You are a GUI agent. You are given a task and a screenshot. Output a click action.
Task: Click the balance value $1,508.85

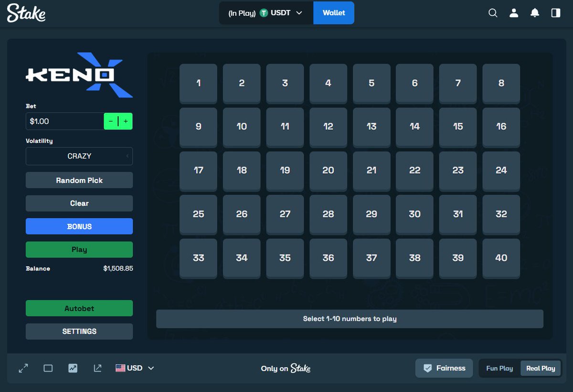(118, 269)
